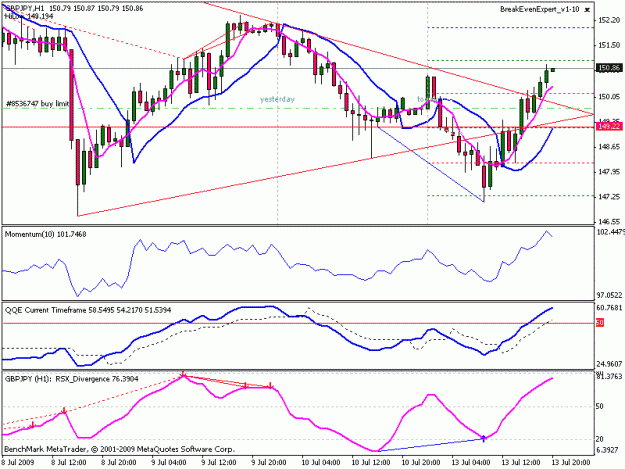The height and width of the screenshot is (469, 625).
Task: Click the 146.55 price scale label
Action: click(609, 222)
